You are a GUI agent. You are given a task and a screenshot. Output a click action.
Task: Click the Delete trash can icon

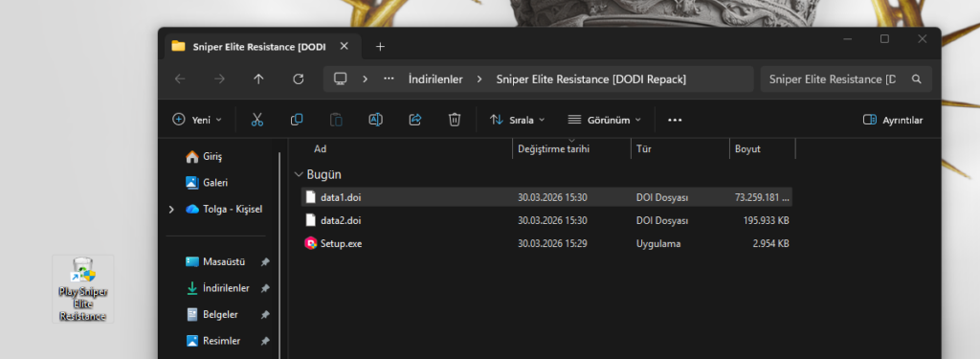pyautogui.click(x=455, y=120)
